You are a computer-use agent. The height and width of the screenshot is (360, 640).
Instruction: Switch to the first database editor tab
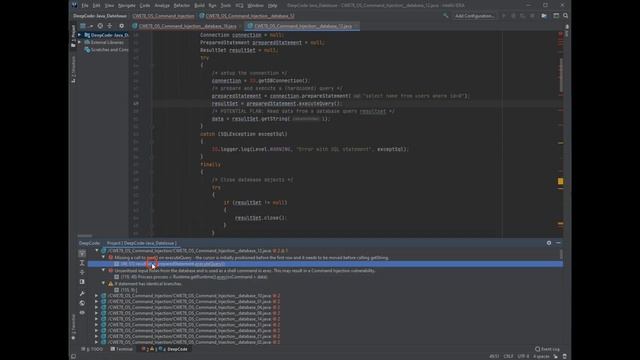click(x=187, y=26)
